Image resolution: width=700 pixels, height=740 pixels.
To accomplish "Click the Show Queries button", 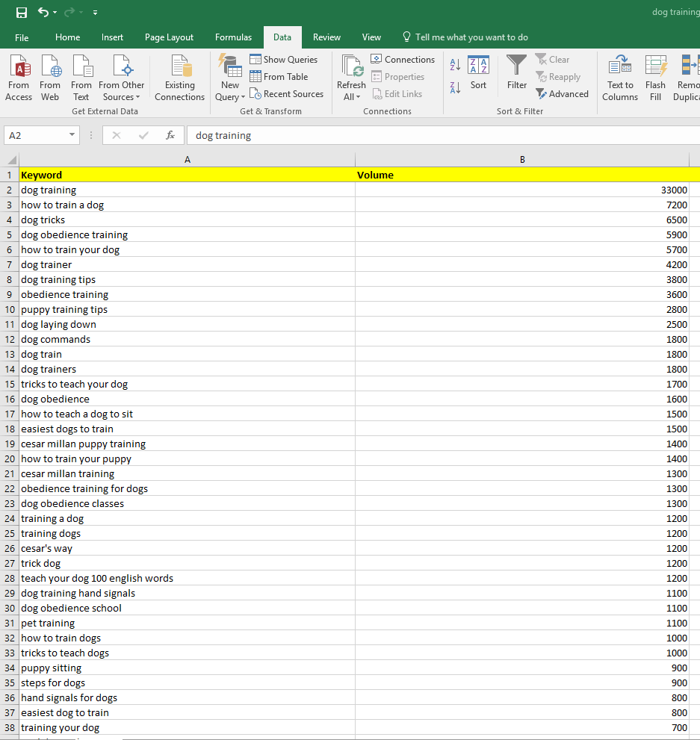I will [284, 60].
